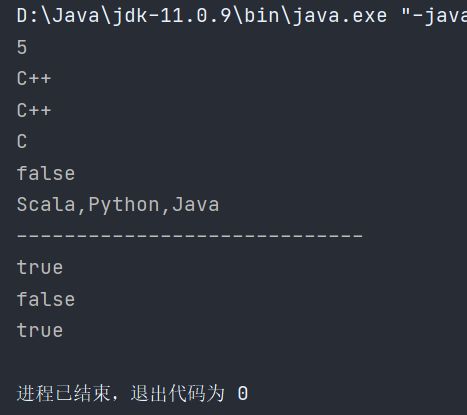Click the word Python in the output
Screen dimensions: 467x415
click(124, 205)
